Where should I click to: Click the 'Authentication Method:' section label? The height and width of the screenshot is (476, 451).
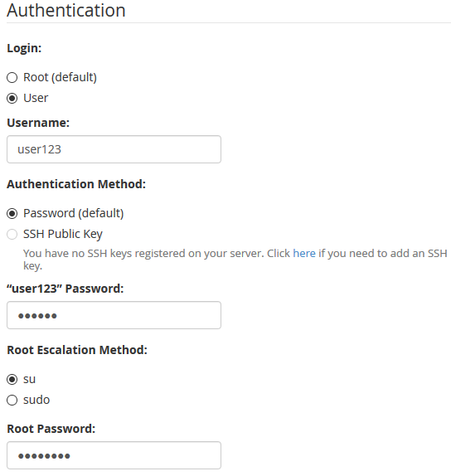pyautogui.click(x=76, y=184)
